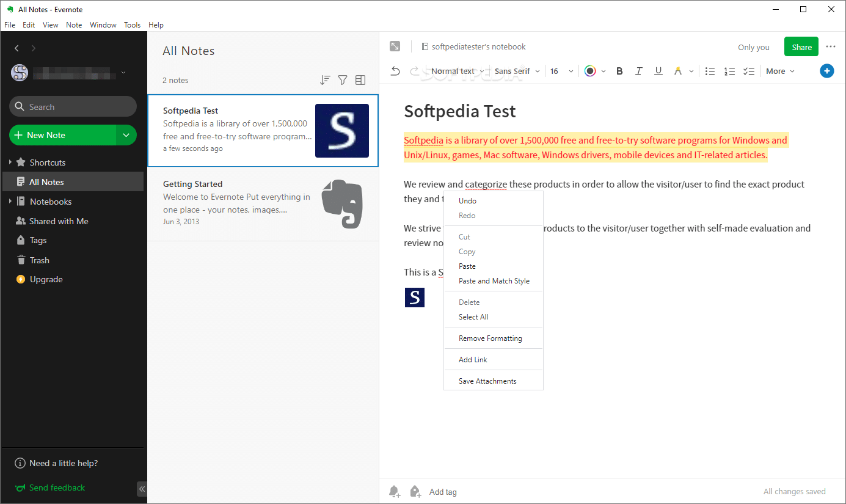Click Need a little help?

pos(56,463)
